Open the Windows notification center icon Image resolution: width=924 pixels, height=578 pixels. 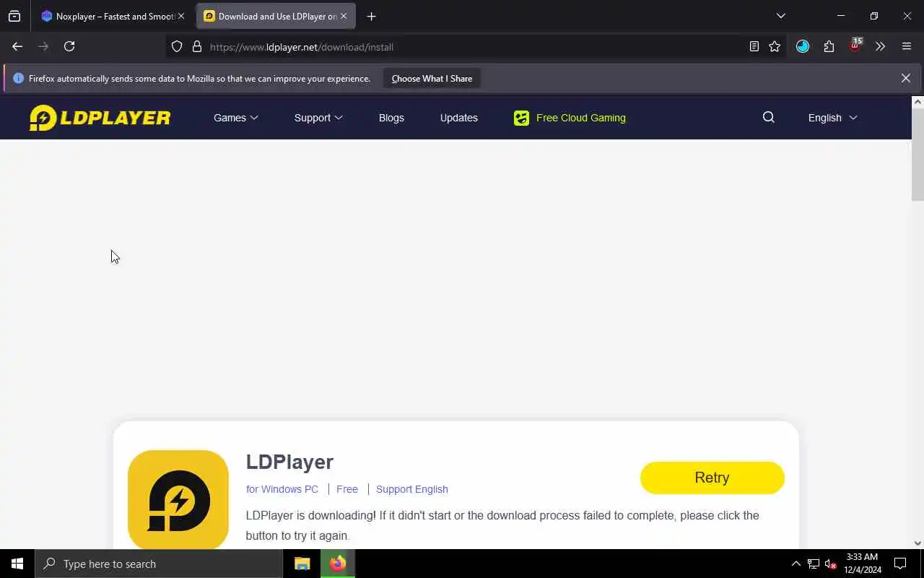900,564
